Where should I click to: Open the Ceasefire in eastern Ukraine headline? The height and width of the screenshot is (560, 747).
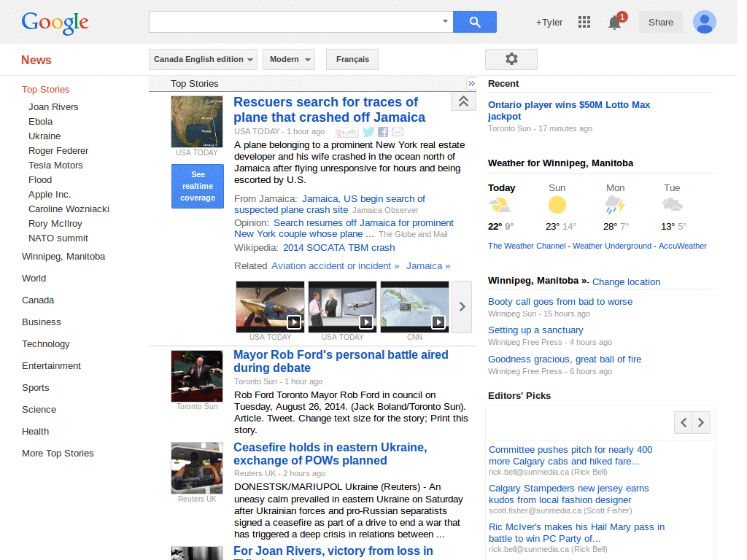pos(330,454)
